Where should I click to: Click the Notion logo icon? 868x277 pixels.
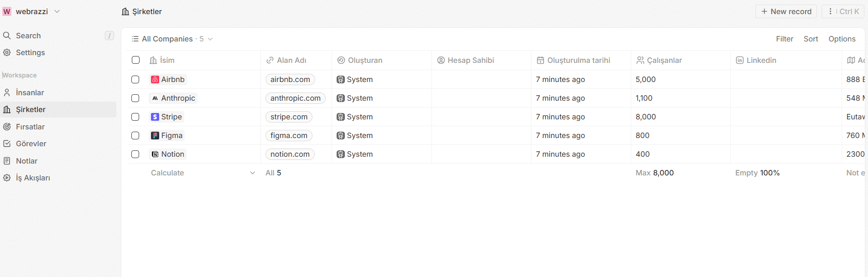(x=155, y=154)
